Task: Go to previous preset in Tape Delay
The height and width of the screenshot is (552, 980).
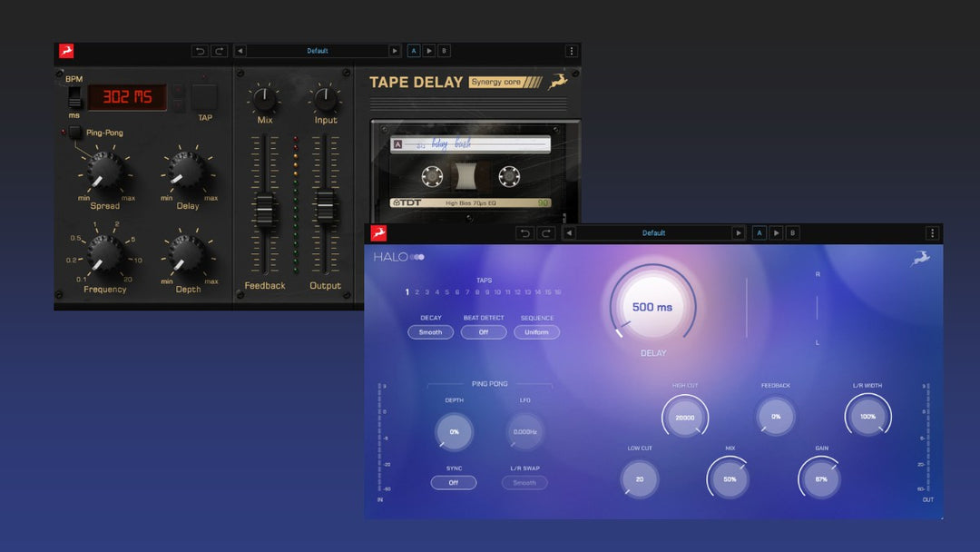Action: pyautogui.click(x=240, y=51)
